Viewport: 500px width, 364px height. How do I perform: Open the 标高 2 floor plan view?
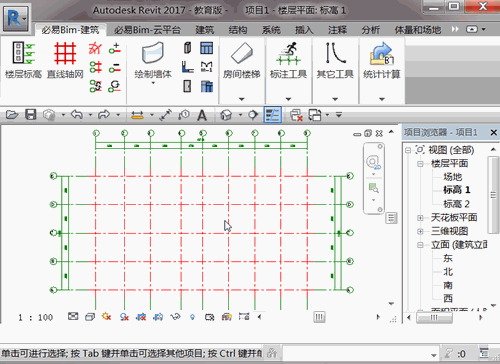click(456, 204)
